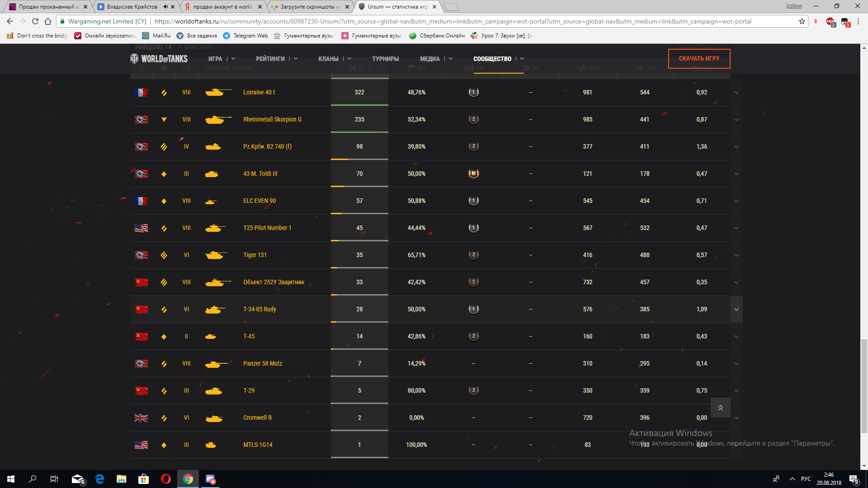This screenshot has width=868, height=488.
Task: Expand details for Panzer 58 Mutz row
Action: click(x=736, y=364)
